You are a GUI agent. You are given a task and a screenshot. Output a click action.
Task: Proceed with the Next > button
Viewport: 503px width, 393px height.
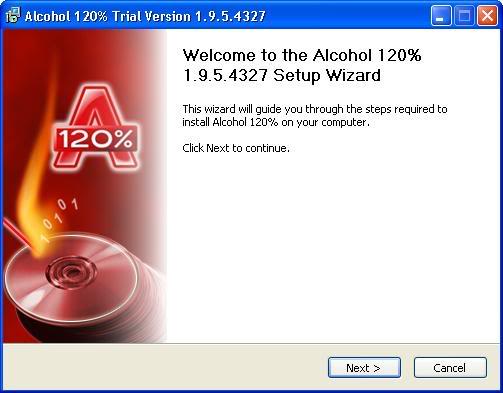364,368
